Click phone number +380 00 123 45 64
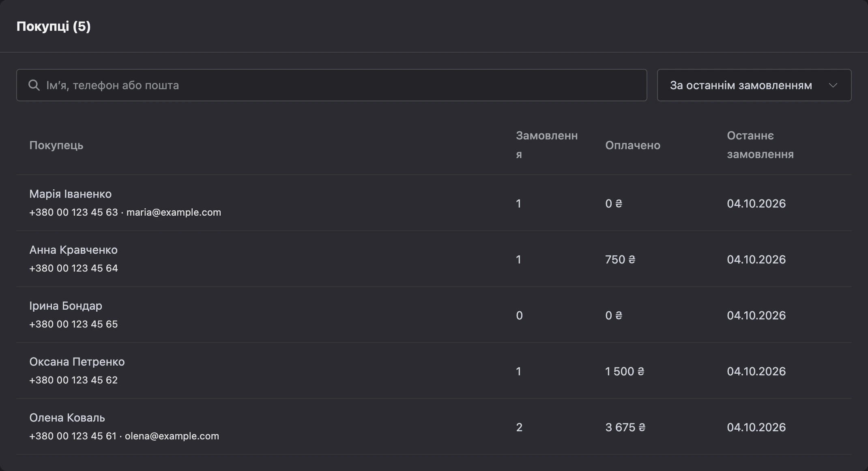Viewport: 868px width, 471px height. [x=73, y=268]
